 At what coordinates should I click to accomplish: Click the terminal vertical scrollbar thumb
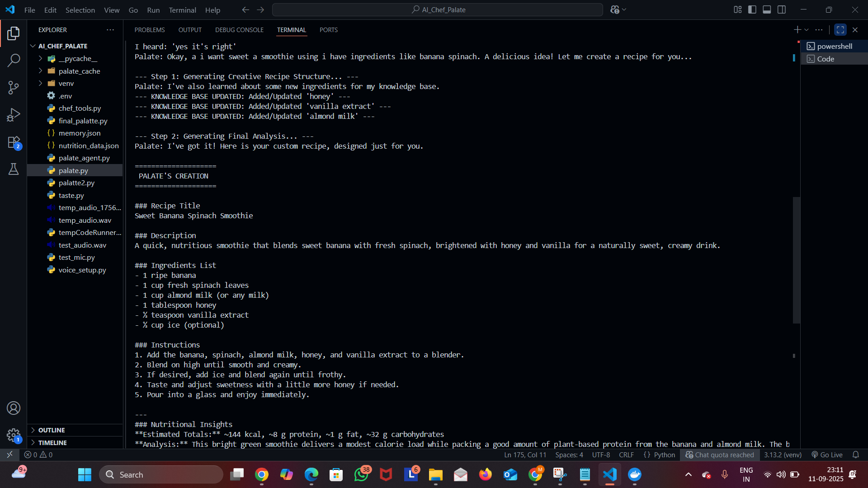(796, 260)
